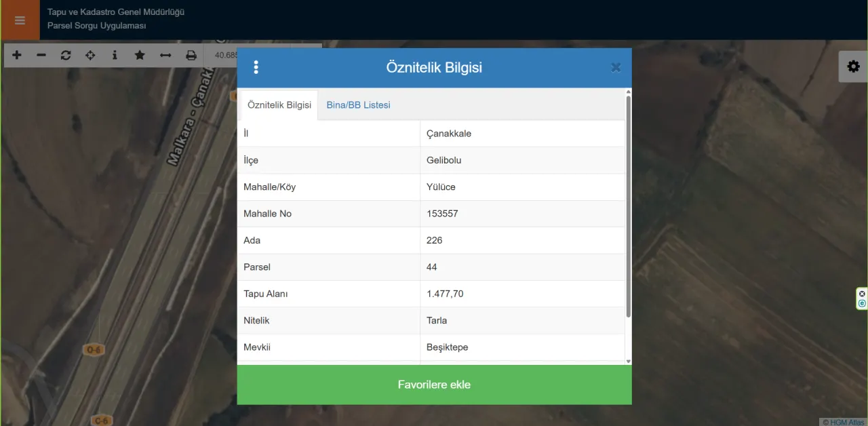Click the printer icon
Screen dimensions: 868x426
[x=191, y=56]
